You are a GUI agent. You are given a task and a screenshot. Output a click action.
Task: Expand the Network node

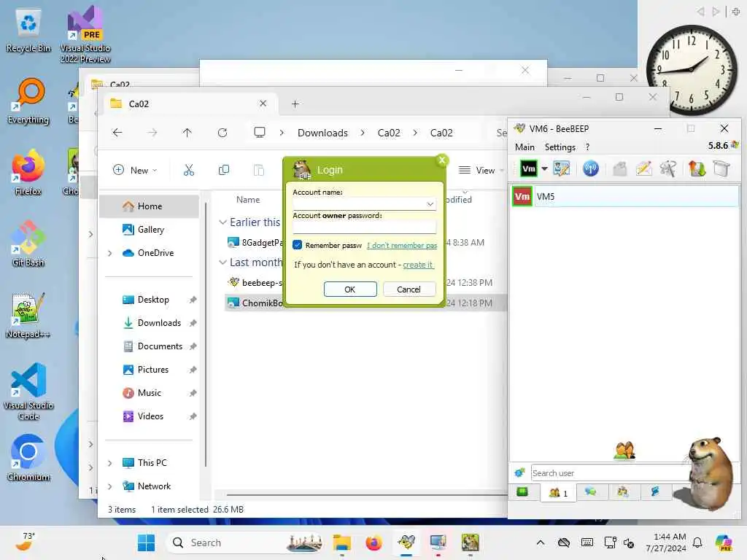coord(110,486)
